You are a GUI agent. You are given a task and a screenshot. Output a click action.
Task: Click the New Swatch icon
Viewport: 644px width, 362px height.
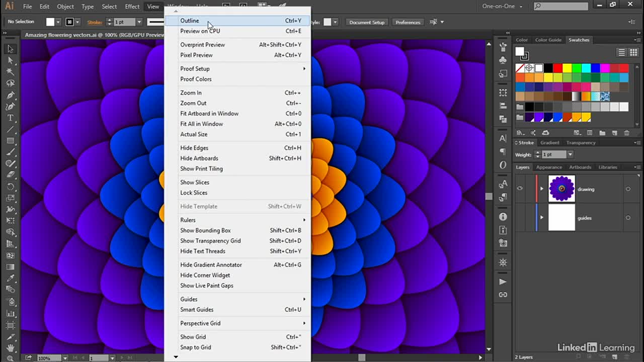(x=614, y=133)
